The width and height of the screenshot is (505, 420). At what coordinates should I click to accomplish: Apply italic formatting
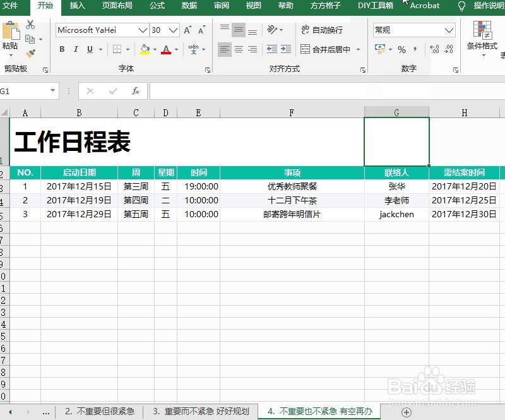coord(76,49)
